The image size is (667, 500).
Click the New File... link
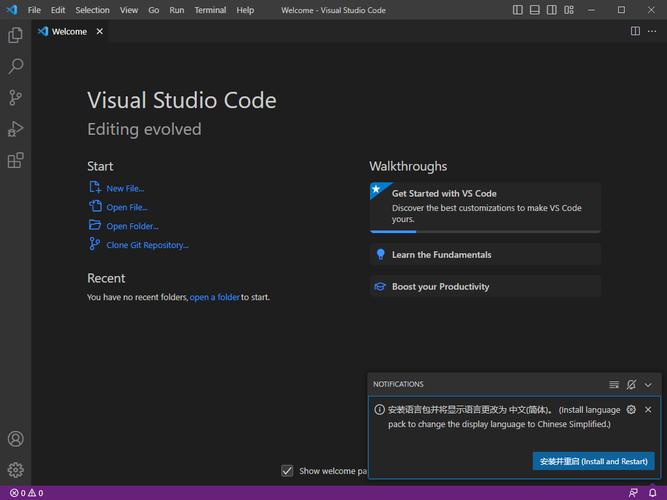pyautogui.click(x=125, y=189)
